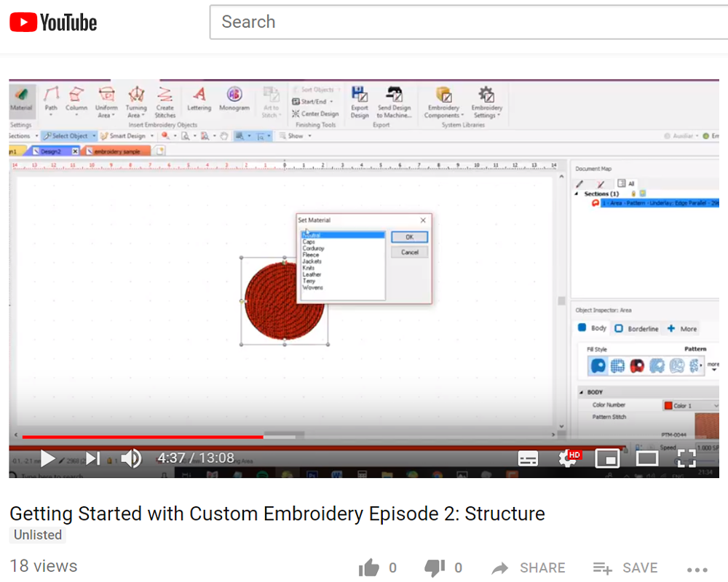
Task: Enter video fullscreen mode
Action: 687,458
